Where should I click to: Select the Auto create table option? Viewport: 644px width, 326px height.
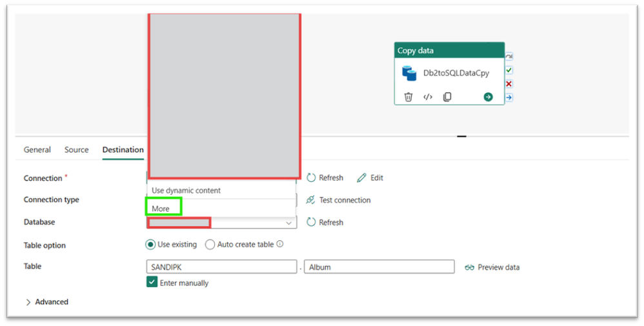(x=210, y=245)
